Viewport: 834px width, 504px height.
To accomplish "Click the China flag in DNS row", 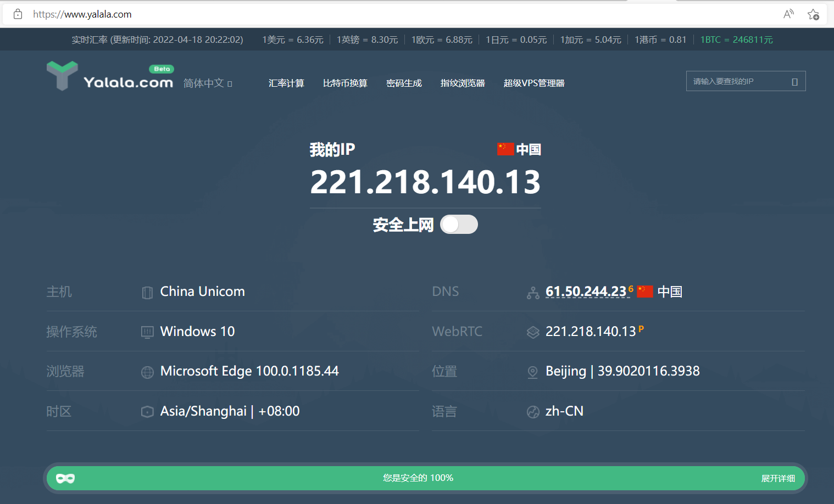I will click(645, 292).
